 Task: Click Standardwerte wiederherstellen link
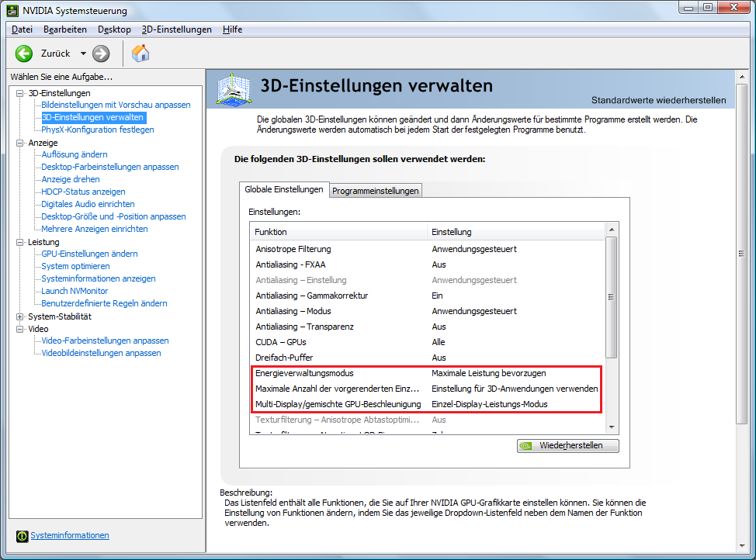[x=659, y=100]
